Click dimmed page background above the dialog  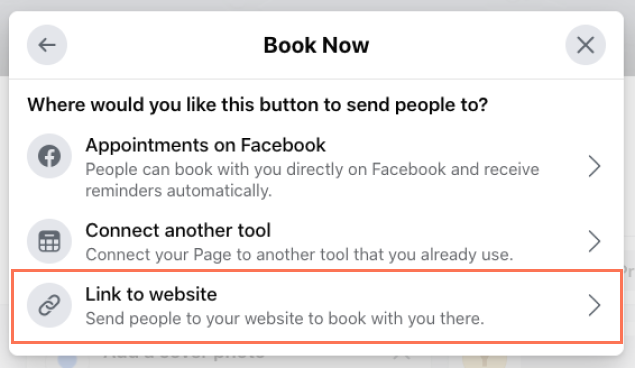click(316, 5)
